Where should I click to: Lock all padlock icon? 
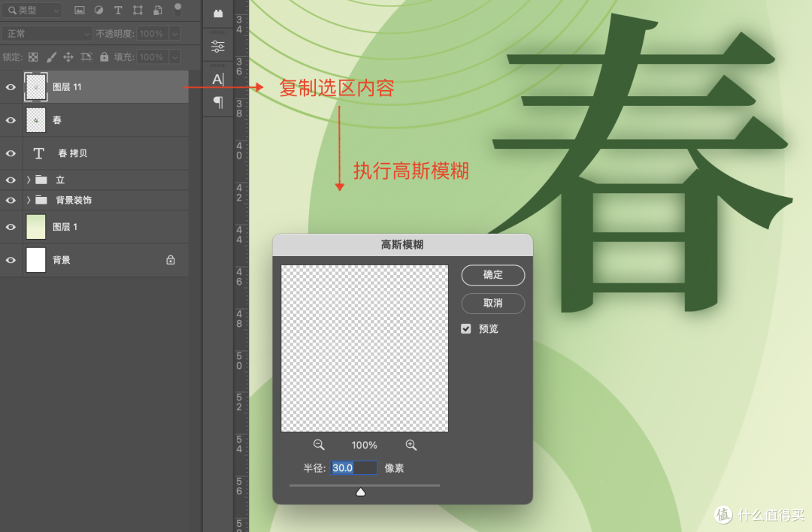pos(104,56)
